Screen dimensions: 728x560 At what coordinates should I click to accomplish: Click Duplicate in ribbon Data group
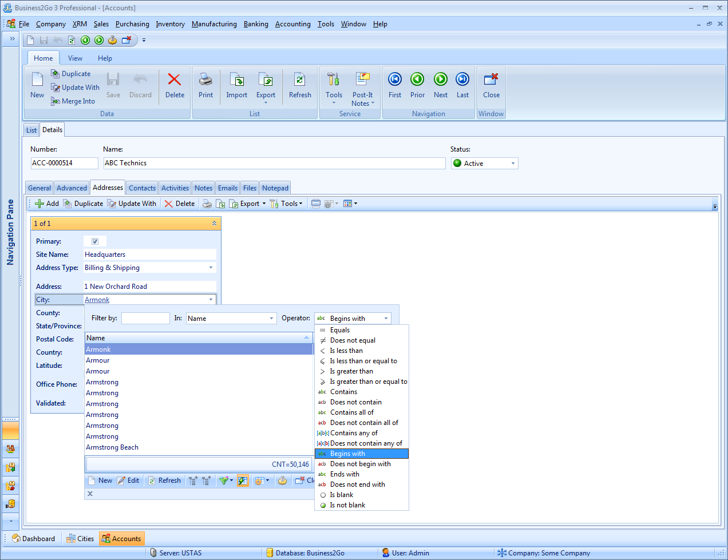[x=71, y=74]
